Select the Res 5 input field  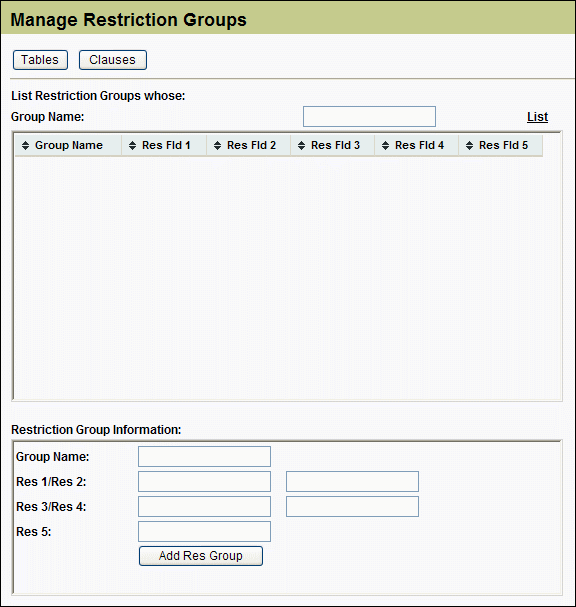point(204,532)
